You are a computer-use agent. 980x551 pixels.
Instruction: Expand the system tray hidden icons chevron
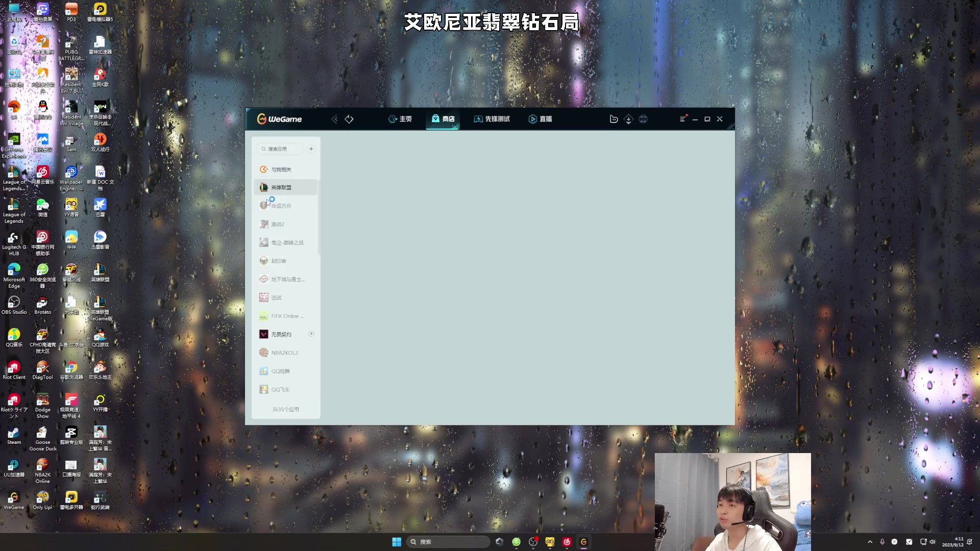point(870,542)
